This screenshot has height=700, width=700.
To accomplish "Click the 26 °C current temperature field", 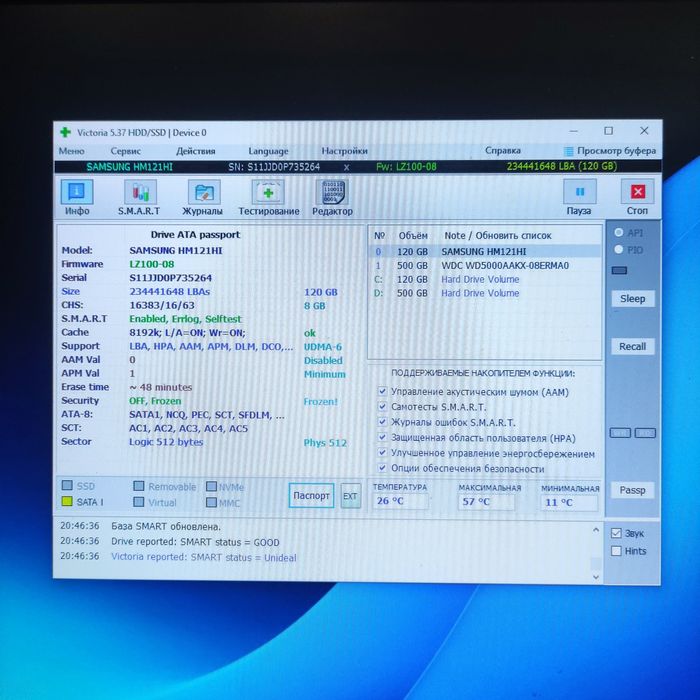I will (x=400, y=501).
